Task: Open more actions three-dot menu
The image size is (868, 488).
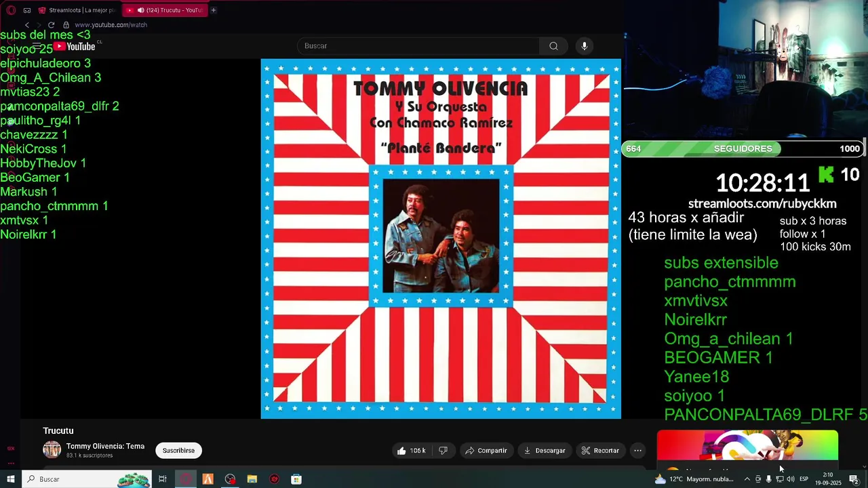Action: 637,450
